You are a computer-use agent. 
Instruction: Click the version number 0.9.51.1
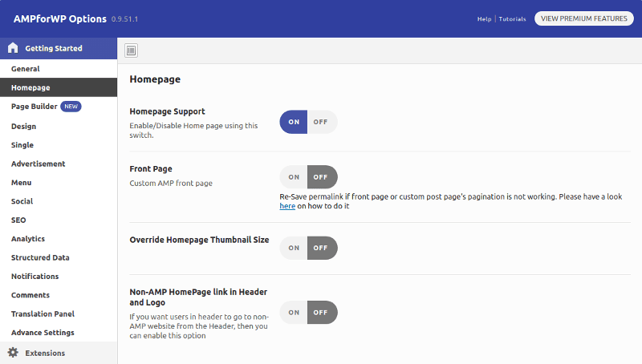click(x=124, y=19)
